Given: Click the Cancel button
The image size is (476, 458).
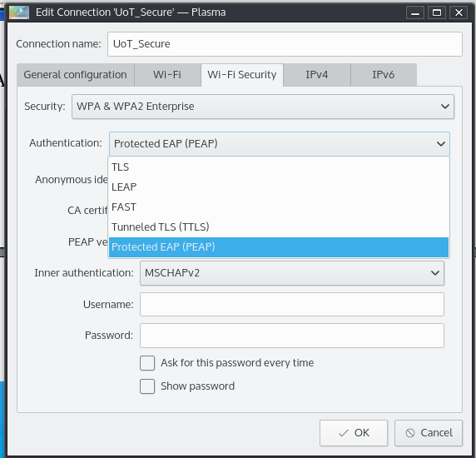Looking at the screenshot, I should pyautogui.click(x=429, y=433).
